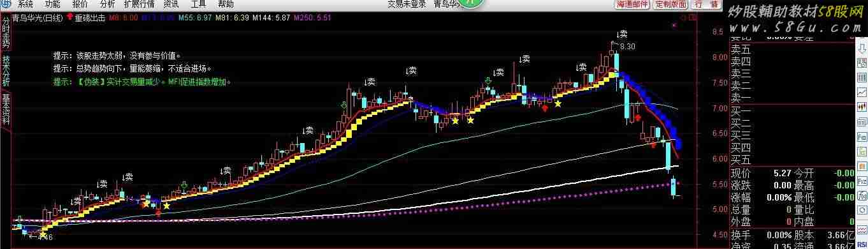Click the 海通邮件 button
Image resolution: width=868 pixels, height=249 pixels.
click(x=632, y=4)
